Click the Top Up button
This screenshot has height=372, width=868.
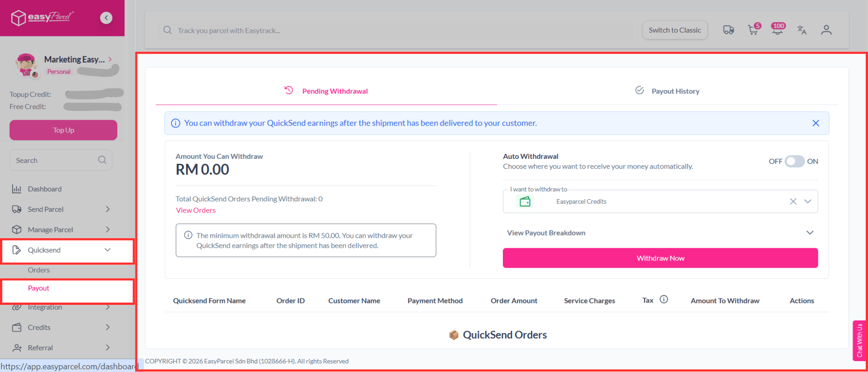[63, 130]
